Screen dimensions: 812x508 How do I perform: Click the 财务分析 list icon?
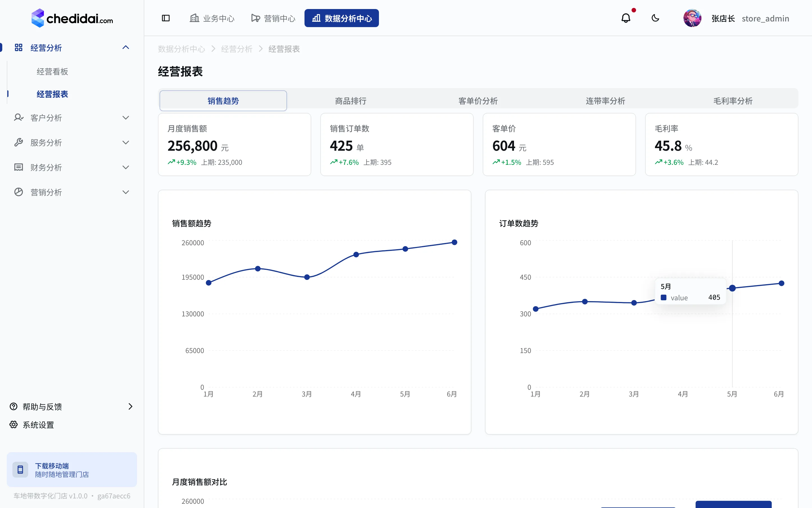point(18,167)
